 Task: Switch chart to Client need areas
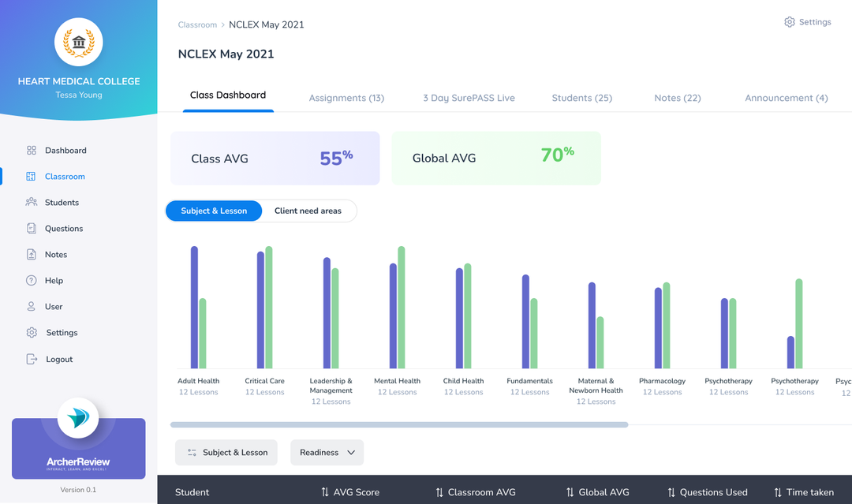coord(308,211)
